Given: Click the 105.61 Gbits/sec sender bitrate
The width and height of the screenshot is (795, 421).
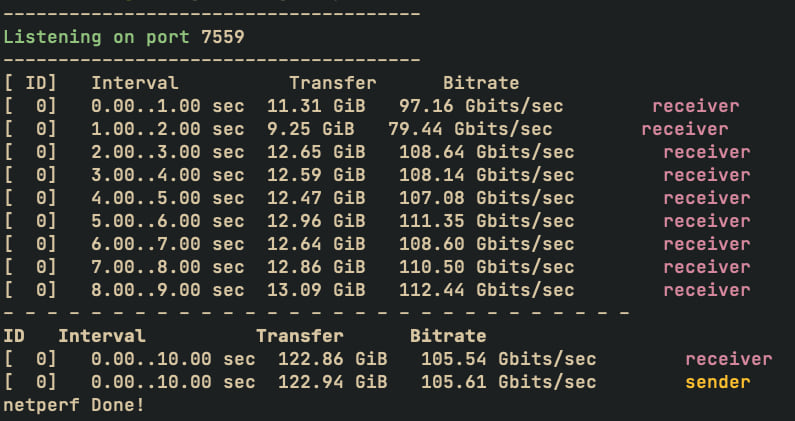Looking at the screenshot, I should point(509,382).
